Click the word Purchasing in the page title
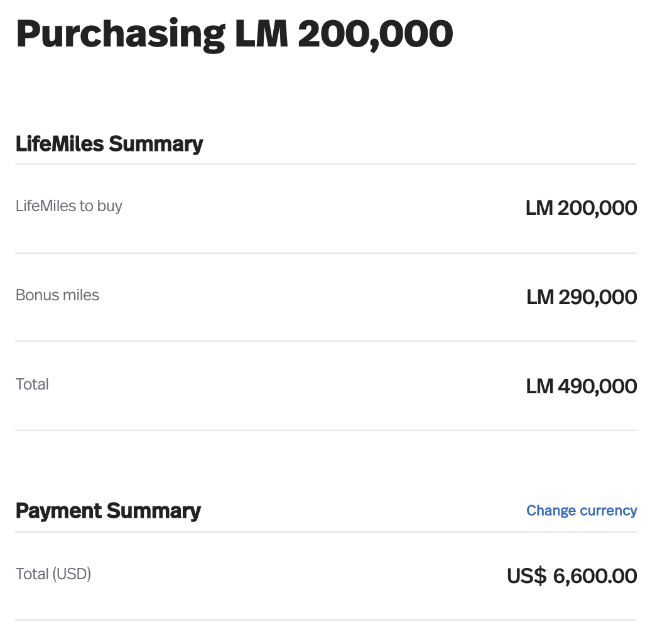 120,35
